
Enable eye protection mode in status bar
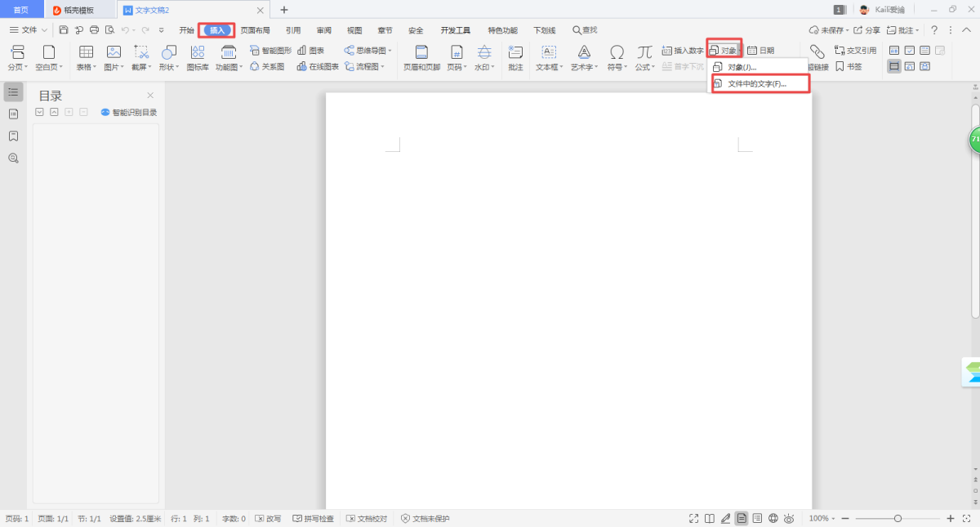tap(789, 519)
